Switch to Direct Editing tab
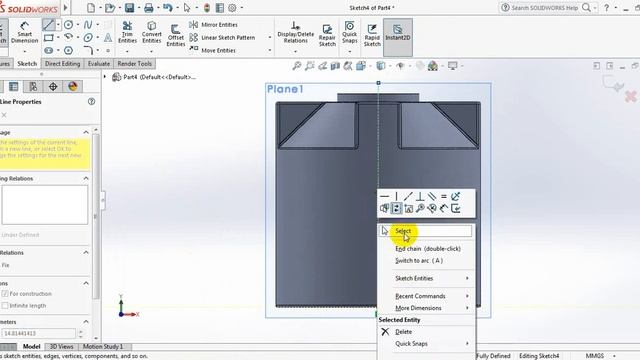Viewport: 640px width, 360px height. 62,64
